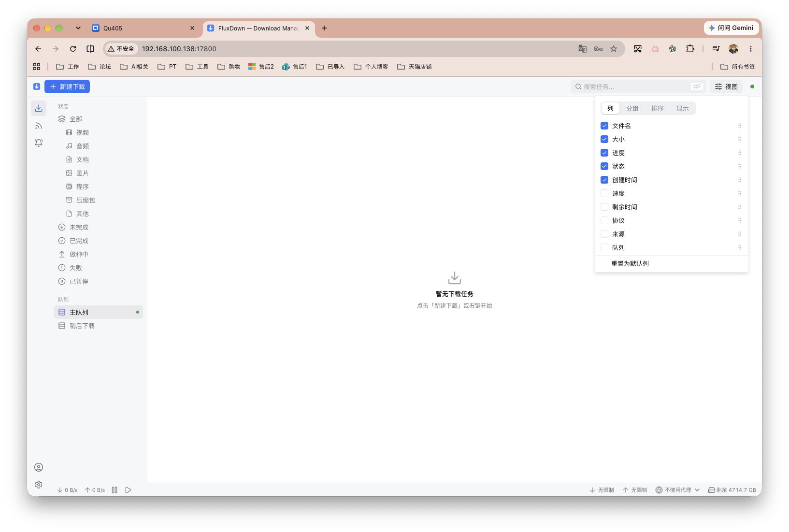The height and width of the screenshot is (532, 789).
Task: Uncheck the 大小 column checkbox
Action: (604, 139)
